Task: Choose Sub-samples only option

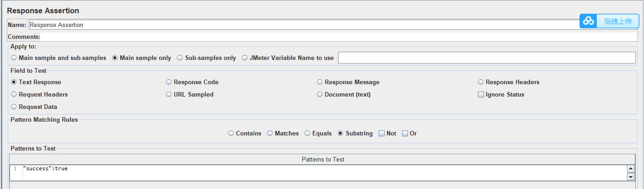Action: [x=180, y=58]
